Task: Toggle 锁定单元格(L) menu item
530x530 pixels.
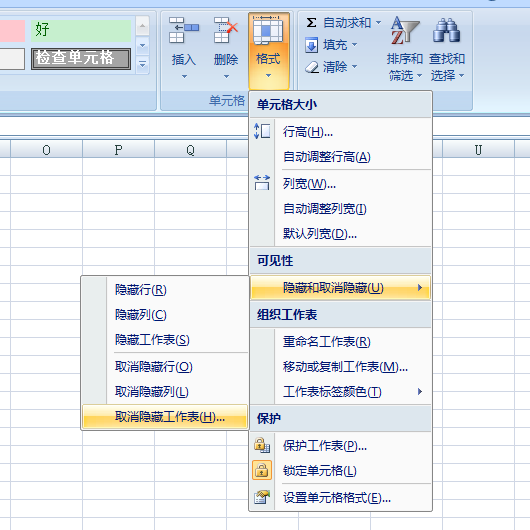Action: coord(341,471)
